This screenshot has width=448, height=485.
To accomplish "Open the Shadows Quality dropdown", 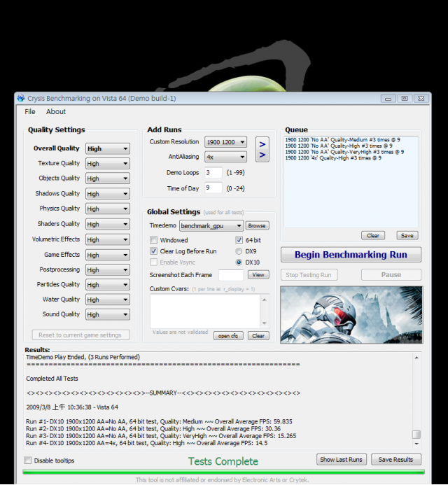I will click(x=108, y=194).
